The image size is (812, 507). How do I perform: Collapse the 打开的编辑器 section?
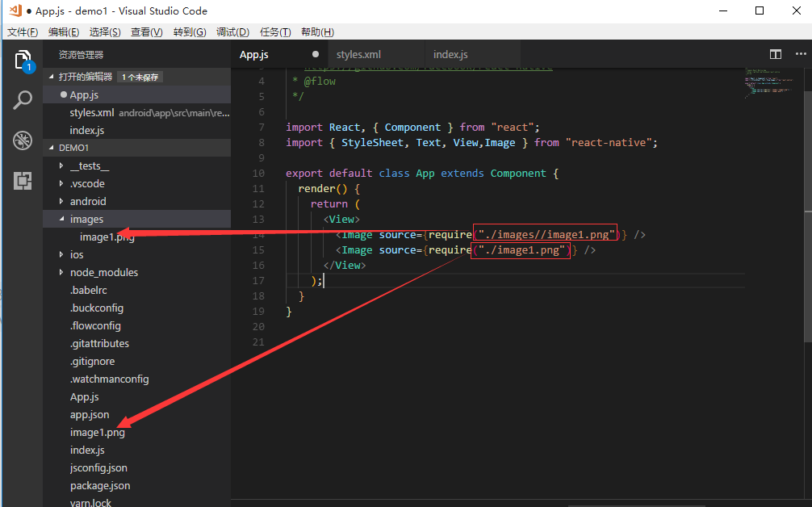click(x=52, y=77)
